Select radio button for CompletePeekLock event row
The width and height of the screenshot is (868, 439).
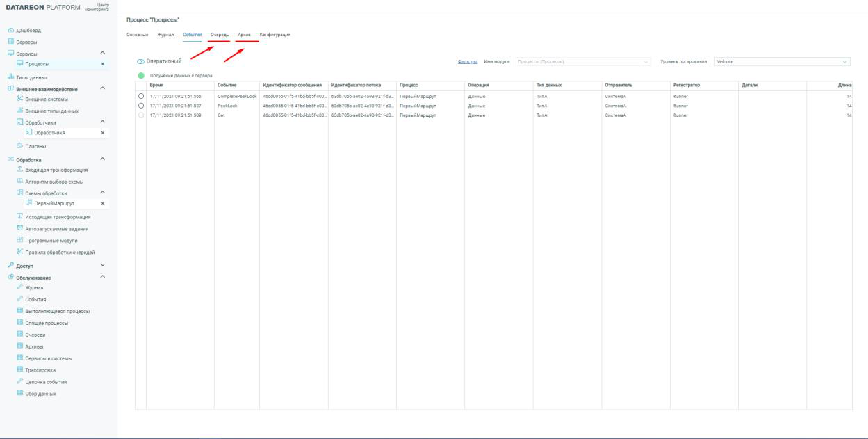pyautogui.click(x=142, y=95)
